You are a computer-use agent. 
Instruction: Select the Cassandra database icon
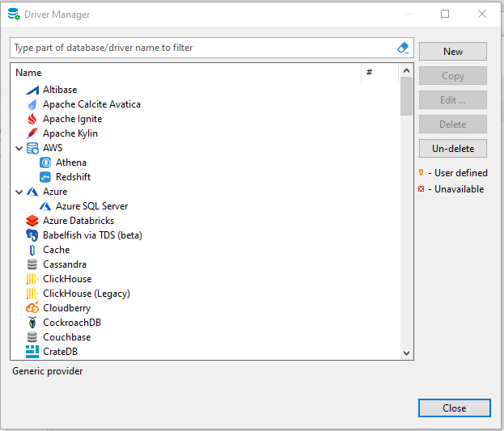32,264
